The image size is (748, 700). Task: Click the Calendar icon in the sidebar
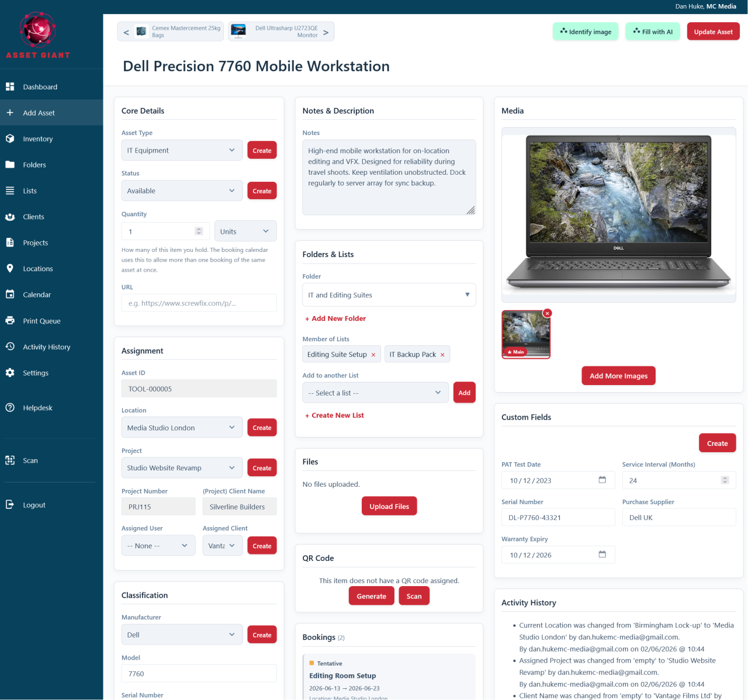[x=10, y=294]
